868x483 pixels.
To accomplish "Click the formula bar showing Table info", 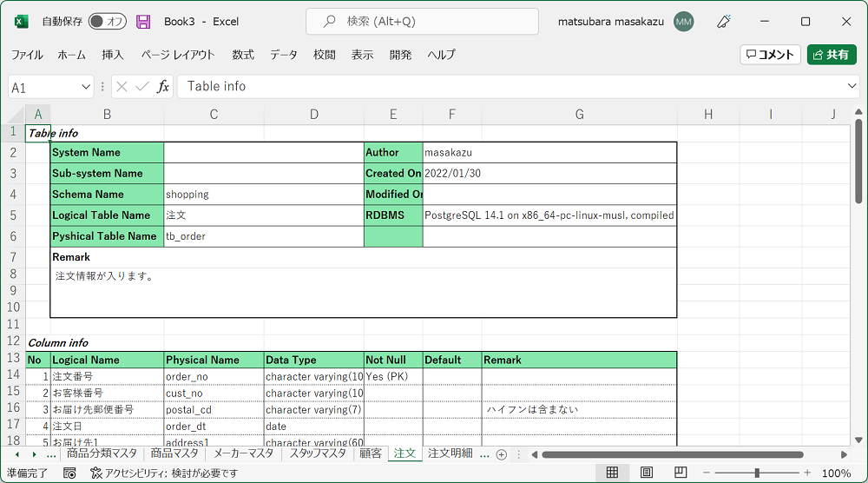I will click(510, 86).
